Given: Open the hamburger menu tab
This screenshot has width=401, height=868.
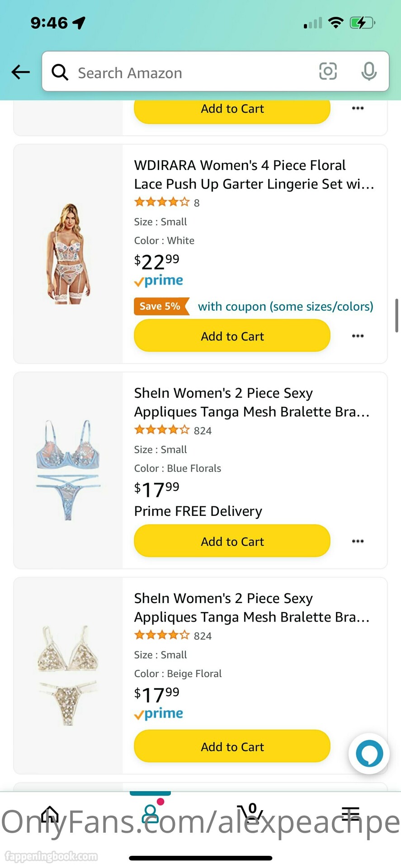Looking at the screenshot, I should tap(350, 814).
